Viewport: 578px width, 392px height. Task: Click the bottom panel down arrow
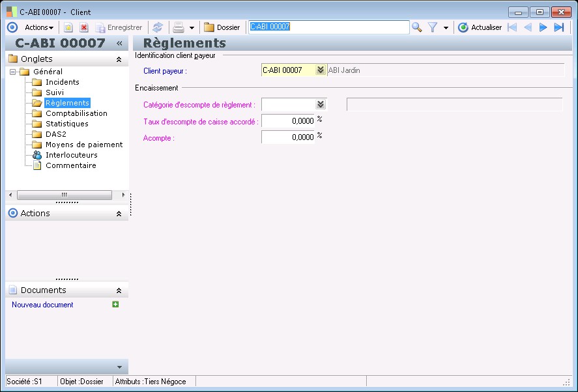pyautogui.click(x=119, y=367)
